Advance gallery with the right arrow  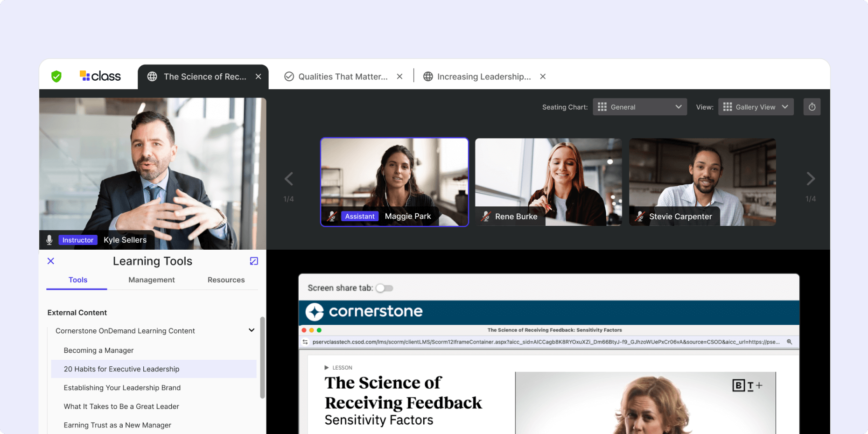[811, 178]
